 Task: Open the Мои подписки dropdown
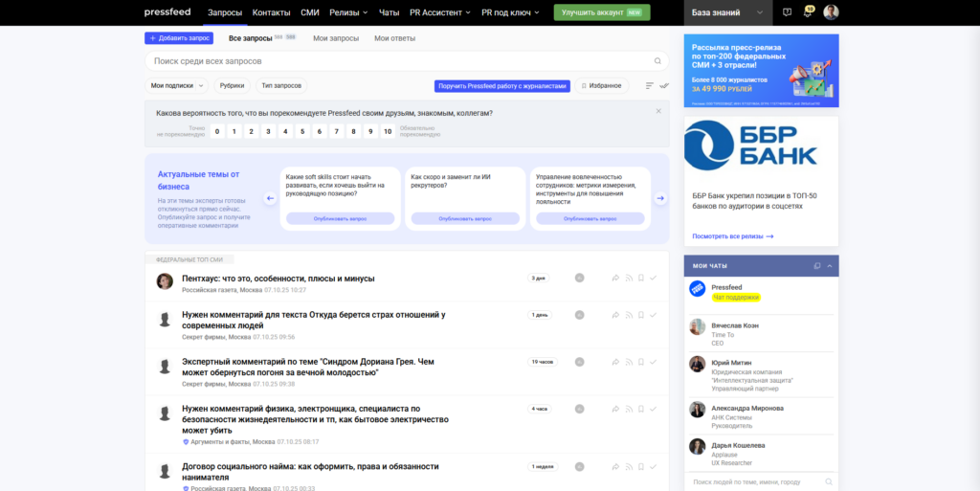pyautogui.click(x=177, y=85)
